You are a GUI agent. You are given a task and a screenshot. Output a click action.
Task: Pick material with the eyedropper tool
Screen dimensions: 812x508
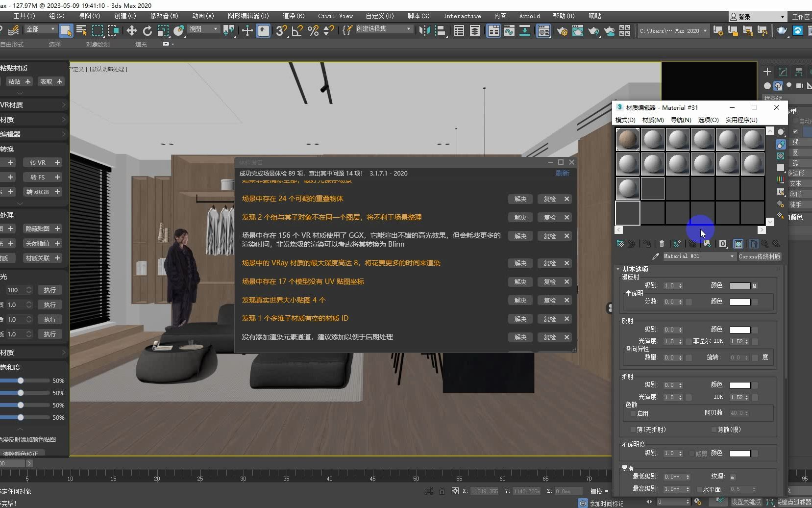point(655,256)
